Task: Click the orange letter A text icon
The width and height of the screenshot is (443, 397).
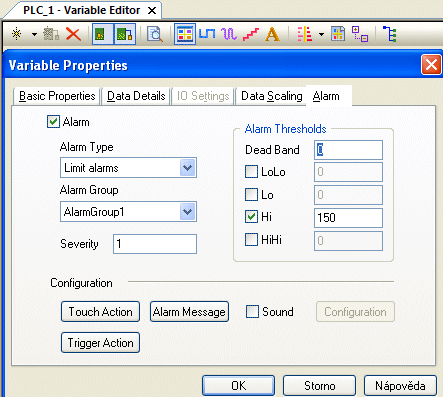Action: pos(272,34)
